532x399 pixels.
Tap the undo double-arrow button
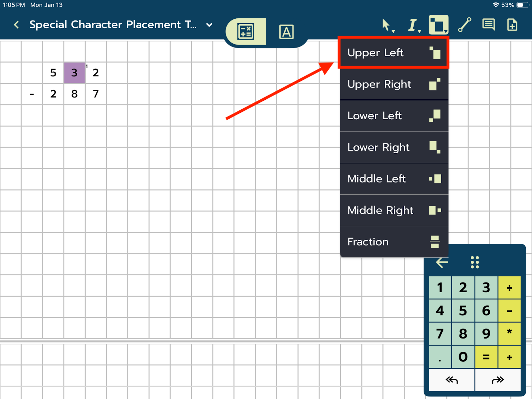452,380
